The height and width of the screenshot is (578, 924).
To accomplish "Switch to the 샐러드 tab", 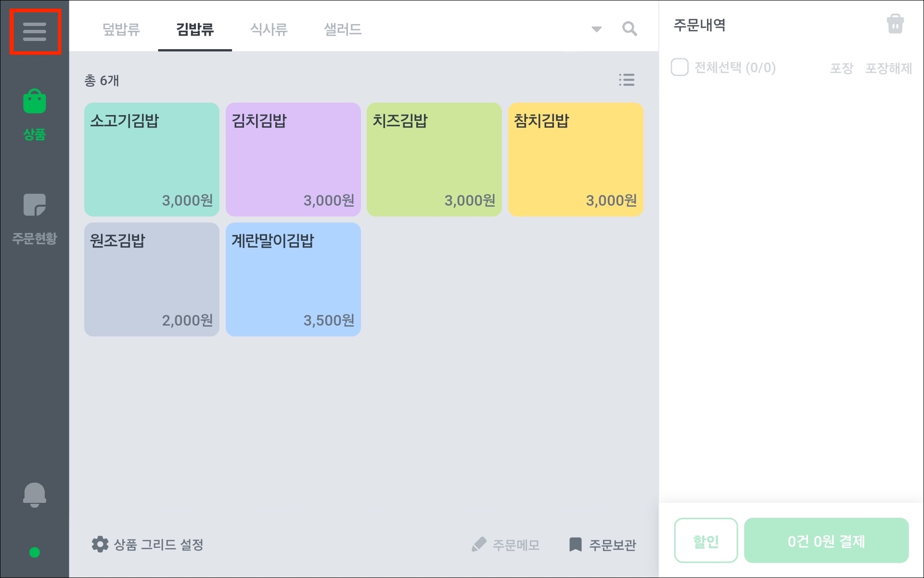I will tap(343, 29).
